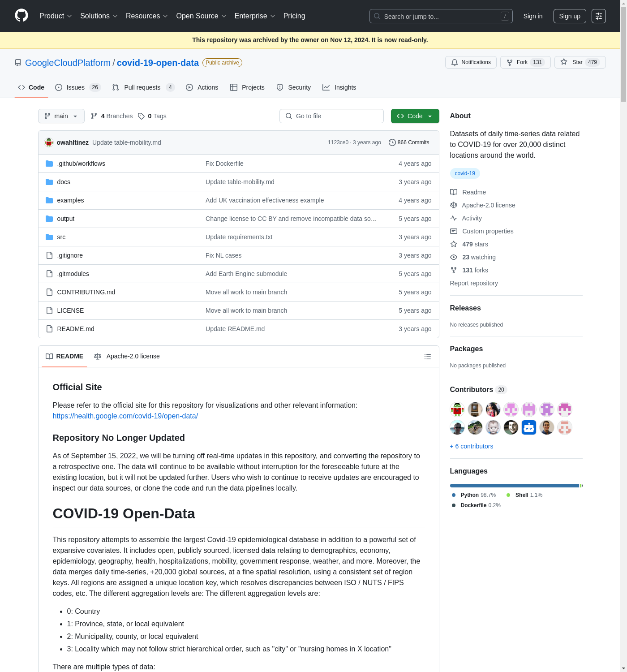627x672 pixels.
Task: Open Shell 1.1% language link
Action: click(x=524, y=495)
